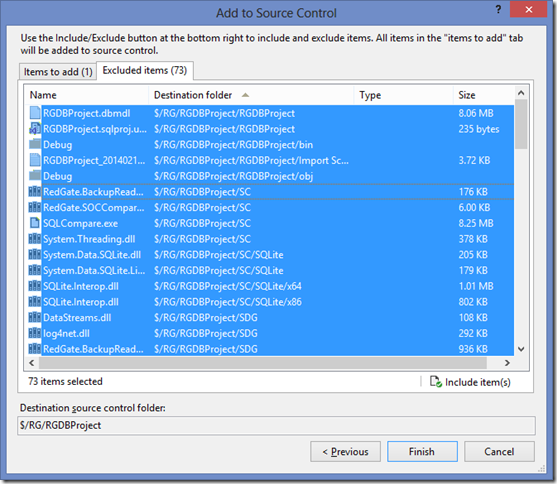The height and width of the screenshot is (484, 557).
Task: Select the Debug folder icon under bin
Action: [x=35, y=144]
